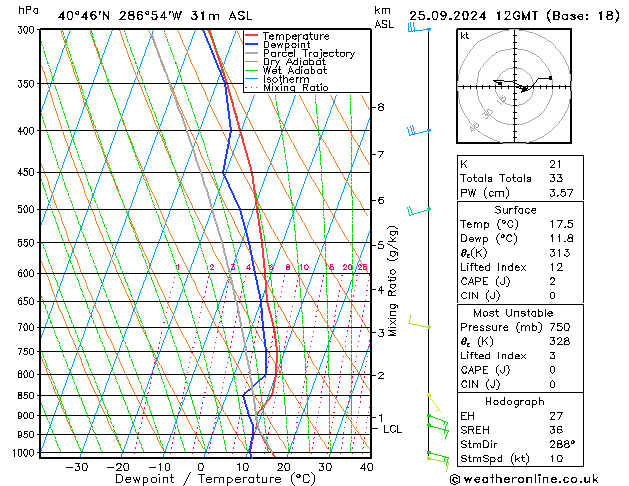Select the teal wind barb at 500 hPa
This screenshot has width=629, height=486.
click(417, 210)
